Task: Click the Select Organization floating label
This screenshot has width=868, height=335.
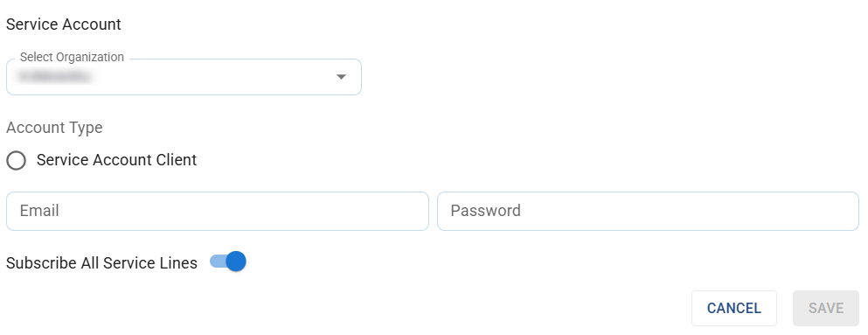Action: 72,57
